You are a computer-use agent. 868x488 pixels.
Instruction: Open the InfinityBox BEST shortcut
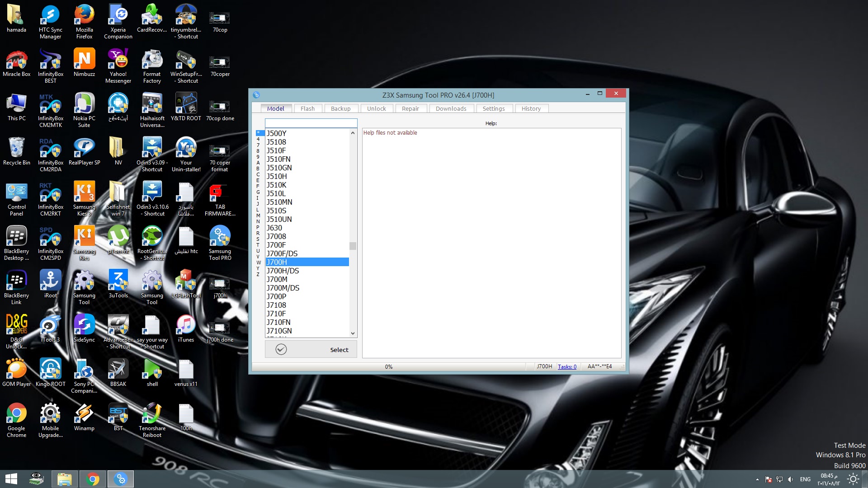click(x=51, y=66)
